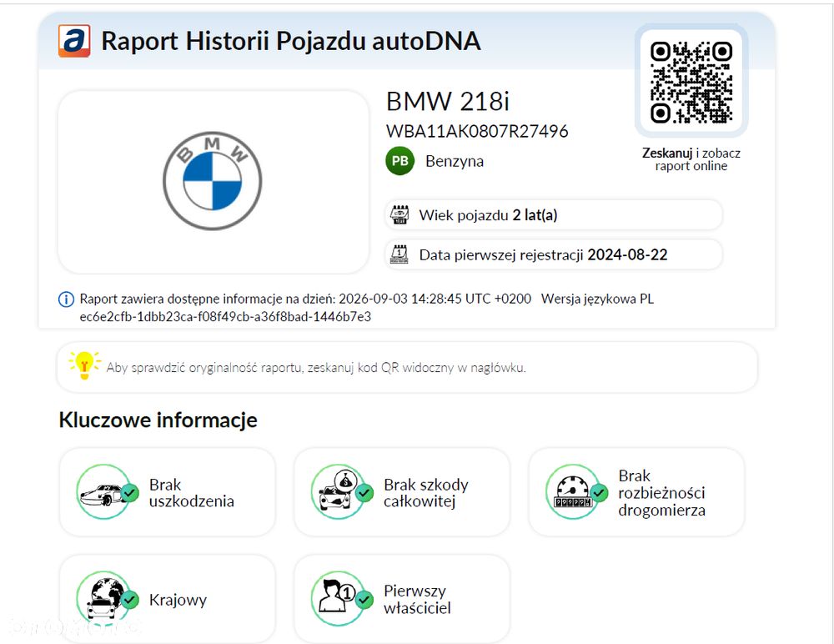
Task: Open the Pierwszy właściciel card
Action: (402, 599)
